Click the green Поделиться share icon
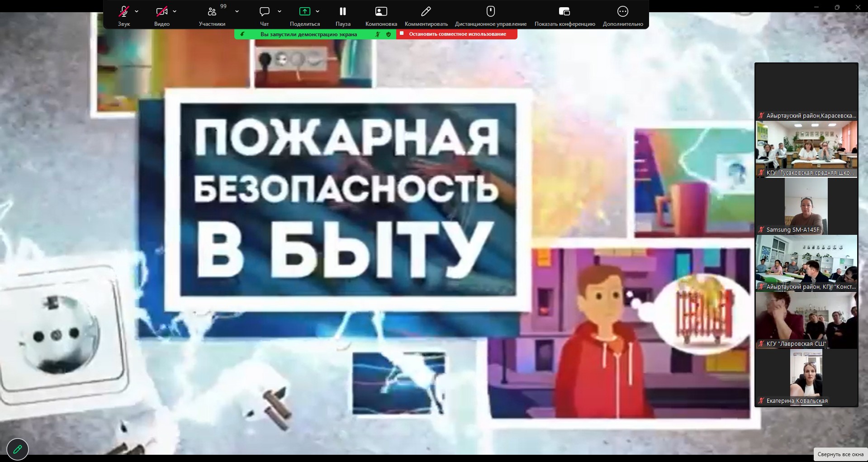 pos(305,12)
